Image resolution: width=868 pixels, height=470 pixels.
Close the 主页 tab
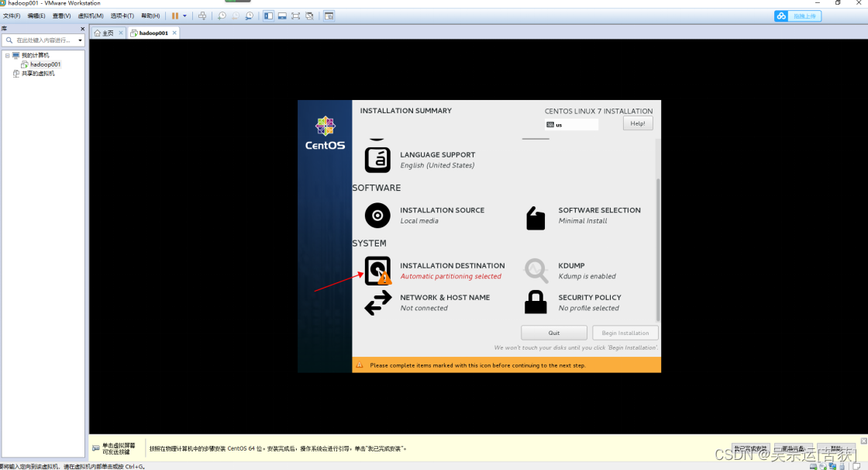[x=121, y=33]
